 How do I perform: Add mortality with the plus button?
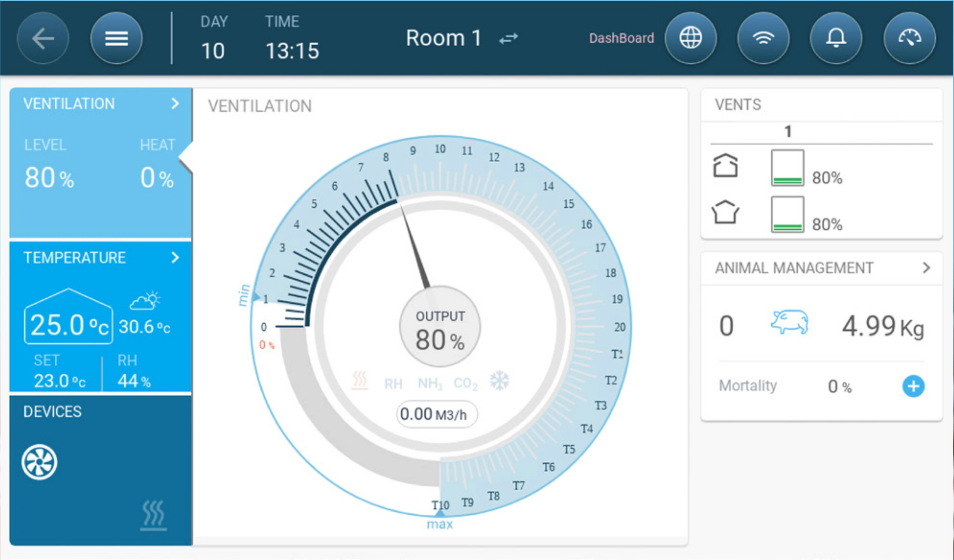point(913,386)
